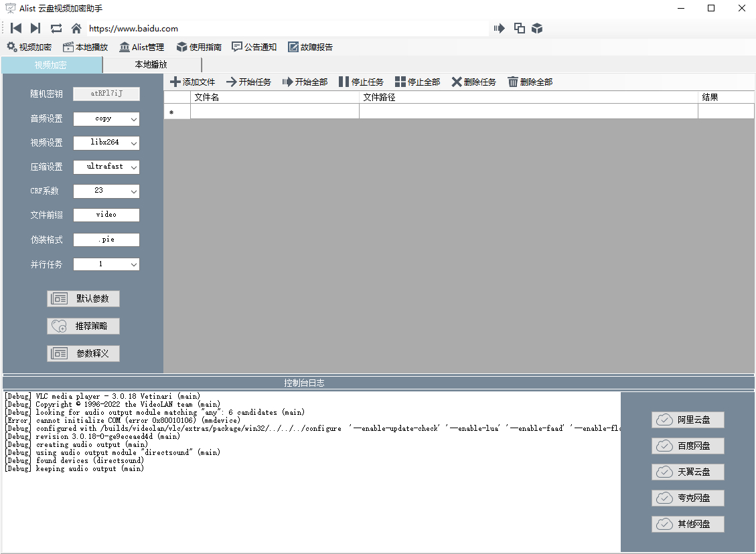This screenshot has width=756, height=554.
Task: Click the 控制台日志 panel header
Action: [378, 383]
